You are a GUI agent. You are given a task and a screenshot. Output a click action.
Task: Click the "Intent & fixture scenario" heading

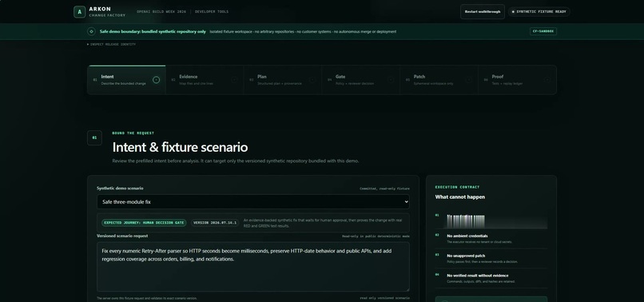click(x=180, y=147)
